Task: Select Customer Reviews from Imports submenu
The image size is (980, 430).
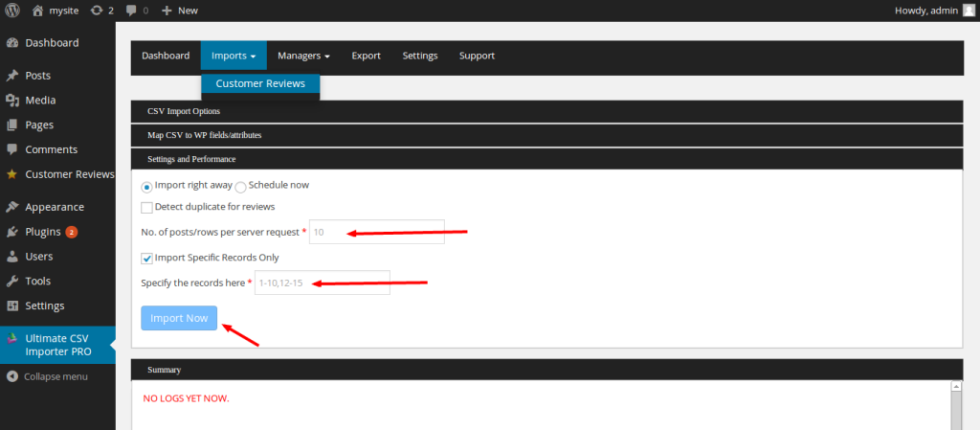Action: point(260,83)
